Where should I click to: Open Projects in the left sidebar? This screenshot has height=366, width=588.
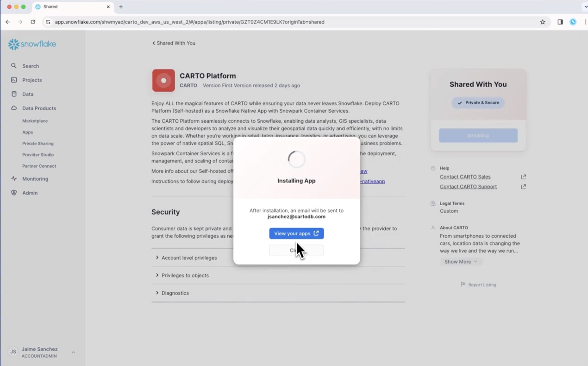(31, 80)
